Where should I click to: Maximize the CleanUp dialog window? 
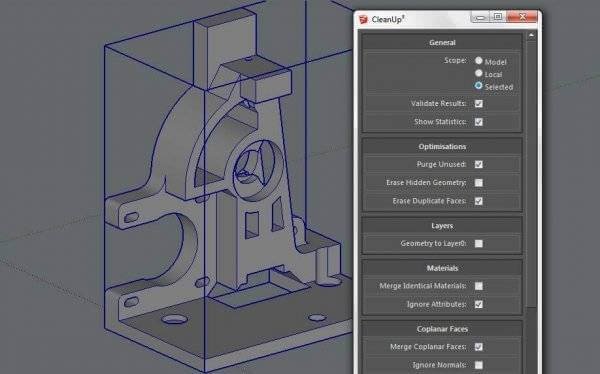pos(498,17)
